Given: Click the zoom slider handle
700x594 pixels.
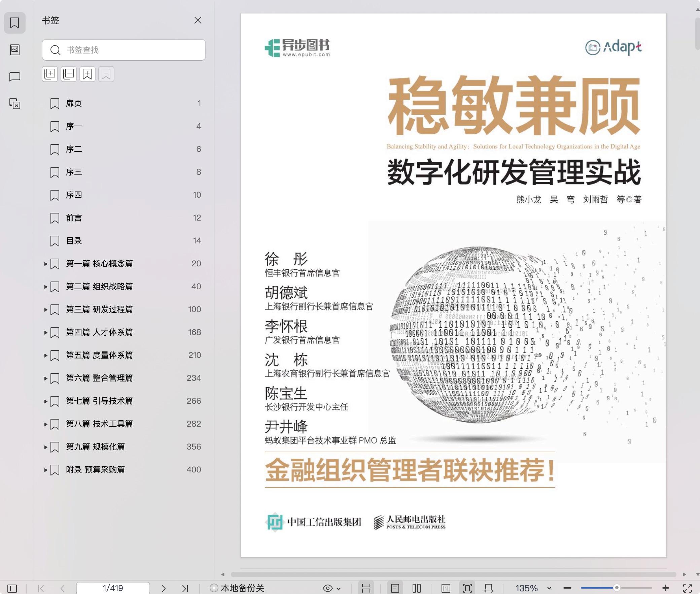Looking at the screenshot, I should pyautogui.click(x=617, y=588).
